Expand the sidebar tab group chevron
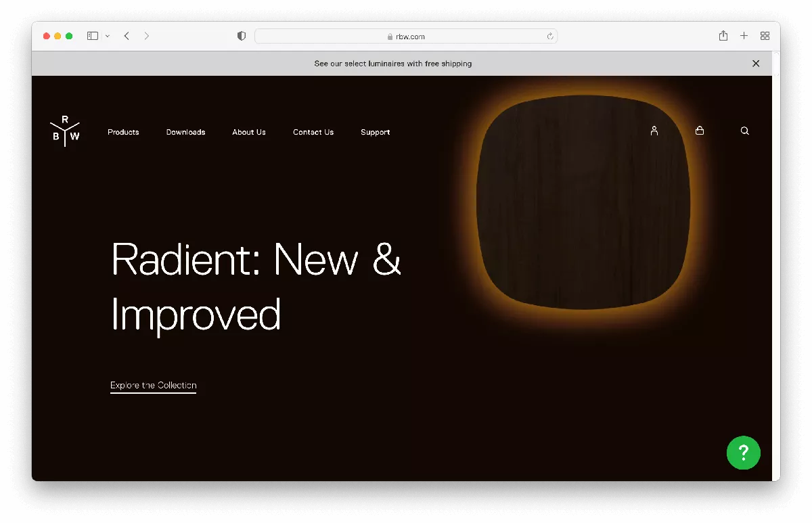This screenshot has width=812, height=523. pyautogui.click(x=108, y=36)
